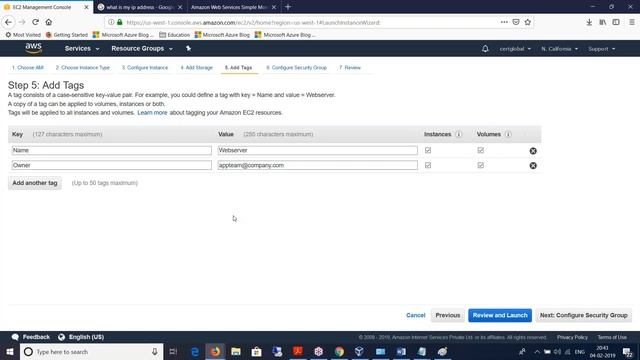Open page actions three-dots menu

click(504, 22)
